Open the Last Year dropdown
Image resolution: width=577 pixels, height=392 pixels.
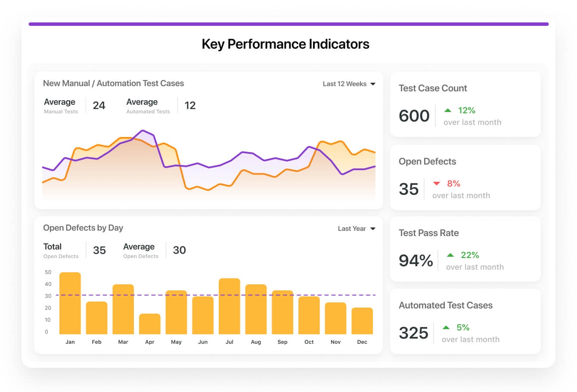(357, 229)
